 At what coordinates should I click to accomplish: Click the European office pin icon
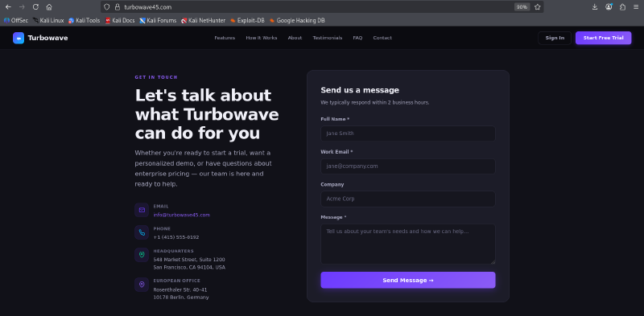pyautogui.click(x=142, y=285)
